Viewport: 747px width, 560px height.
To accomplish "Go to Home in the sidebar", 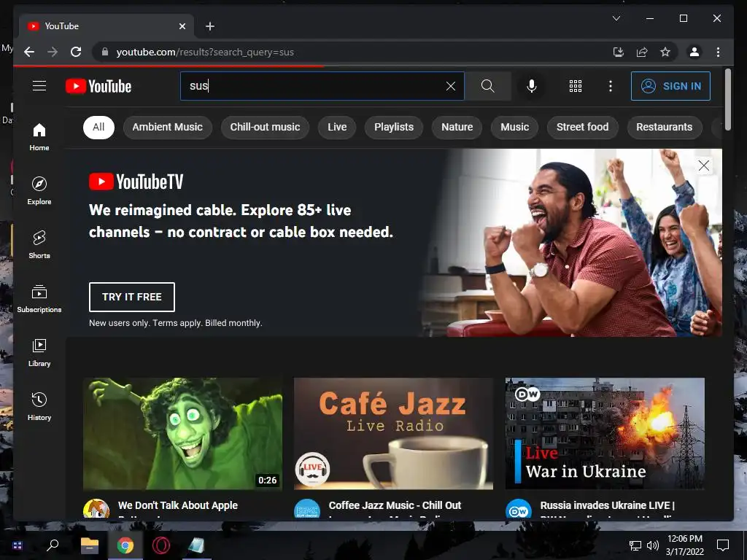I will pos(39,136).
